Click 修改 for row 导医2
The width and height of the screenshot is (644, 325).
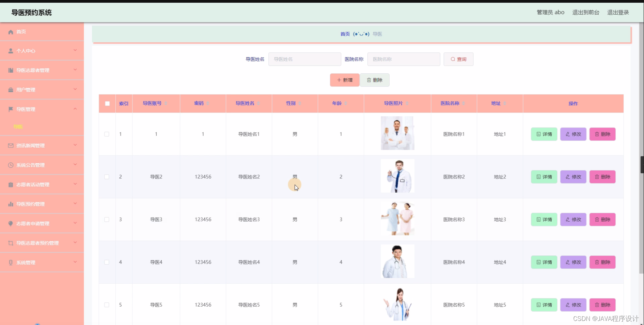[x=573, y=177]
